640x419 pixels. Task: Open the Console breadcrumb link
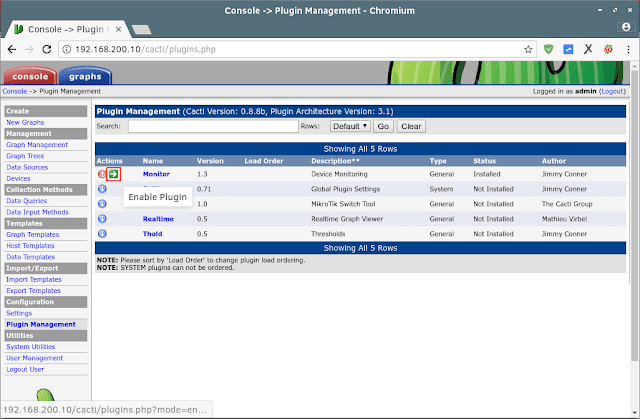click(x=15, y=91)
